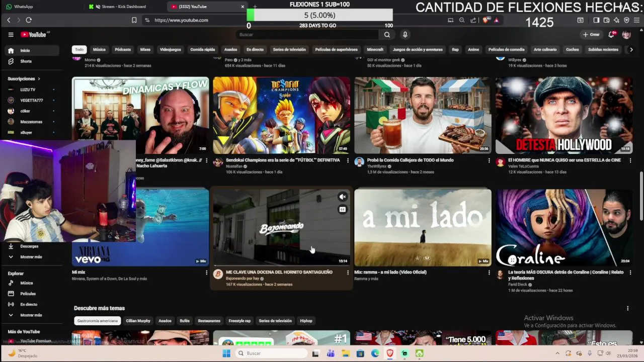Switch to Stream - Kick Dashboard tab
The image size is (644, 362).
click(126, 7)
